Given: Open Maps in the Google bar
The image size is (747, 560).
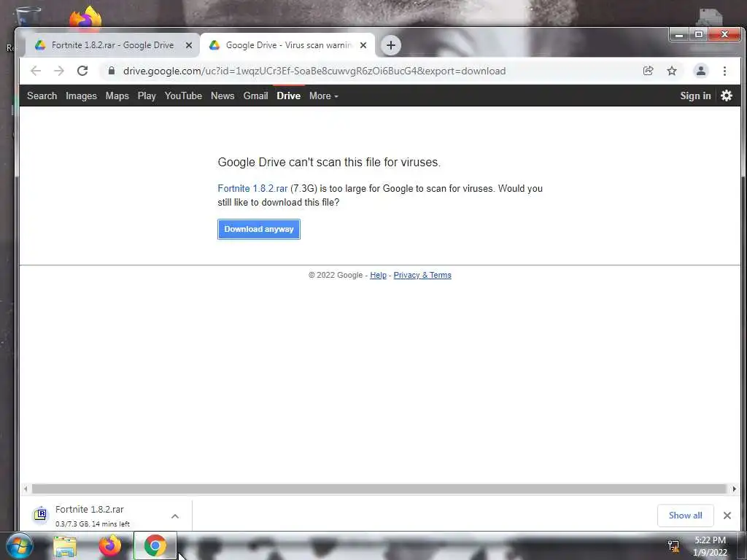Looking at the screenshot, I should point(117,96).
